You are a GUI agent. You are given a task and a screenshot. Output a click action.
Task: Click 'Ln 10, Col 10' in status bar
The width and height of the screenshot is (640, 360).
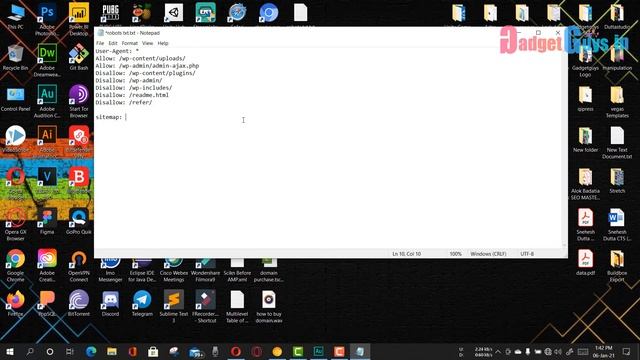[407, 254]
